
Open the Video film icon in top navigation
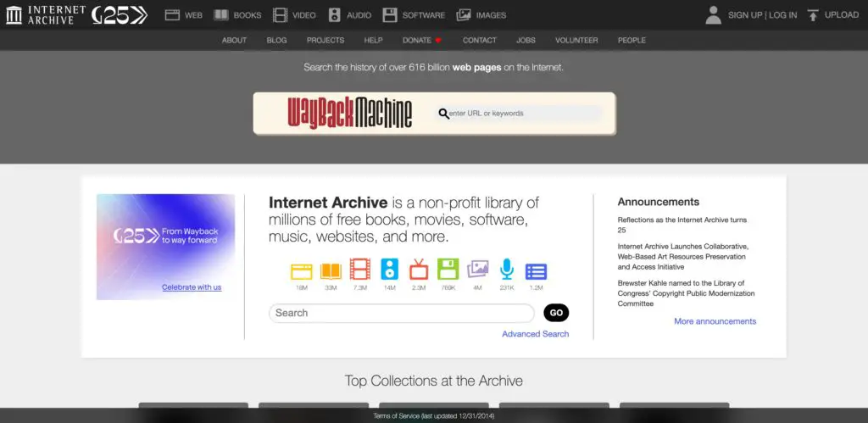[280, 15]
